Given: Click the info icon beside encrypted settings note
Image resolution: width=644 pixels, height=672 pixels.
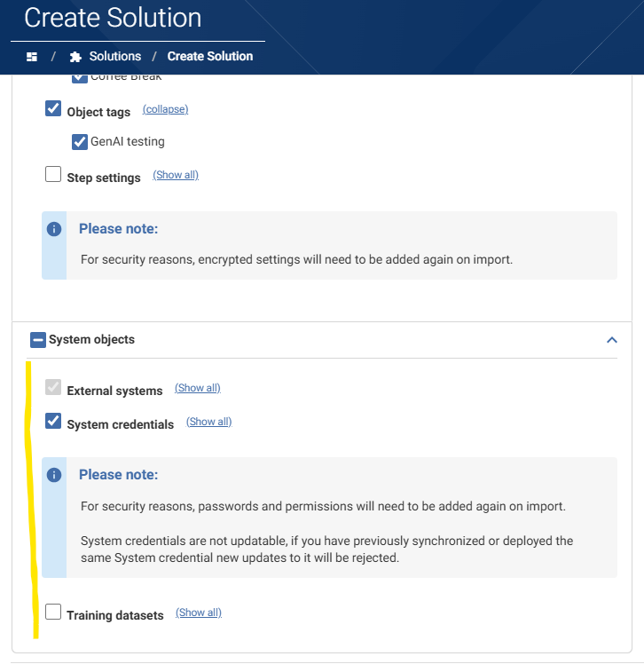Looking at the screenshot, I should click(x=54, y=229).
